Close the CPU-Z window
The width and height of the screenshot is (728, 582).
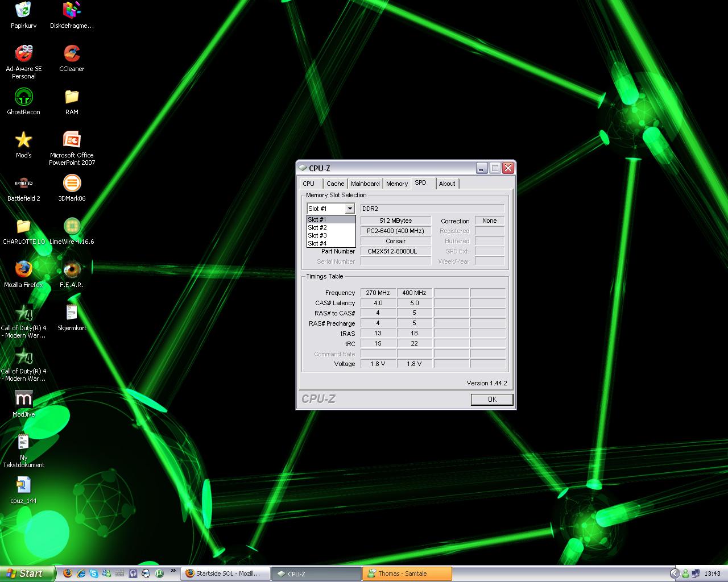(x=508, y=168)
